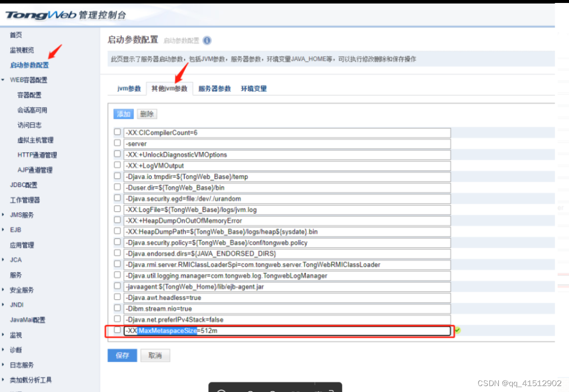569x392 pixels.
Task: Go to 首页 in the sidebar
Action: pyautogui.click(x=16, y=35)
